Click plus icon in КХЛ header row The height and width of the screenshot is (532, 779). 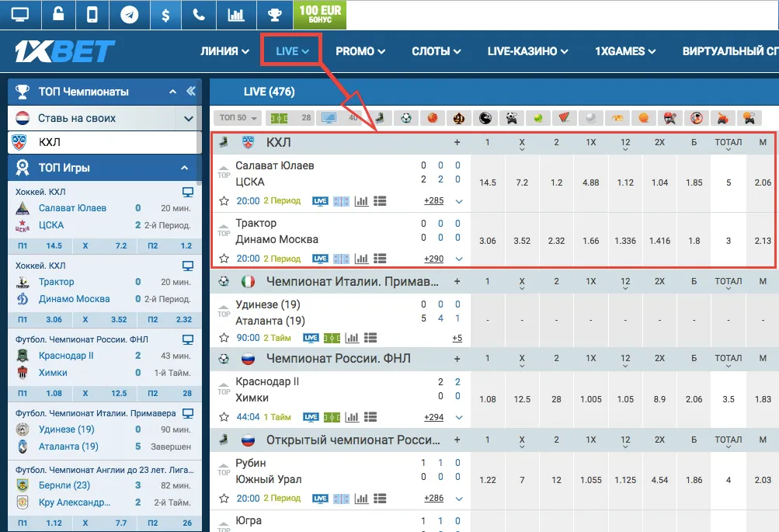point(457,143)
